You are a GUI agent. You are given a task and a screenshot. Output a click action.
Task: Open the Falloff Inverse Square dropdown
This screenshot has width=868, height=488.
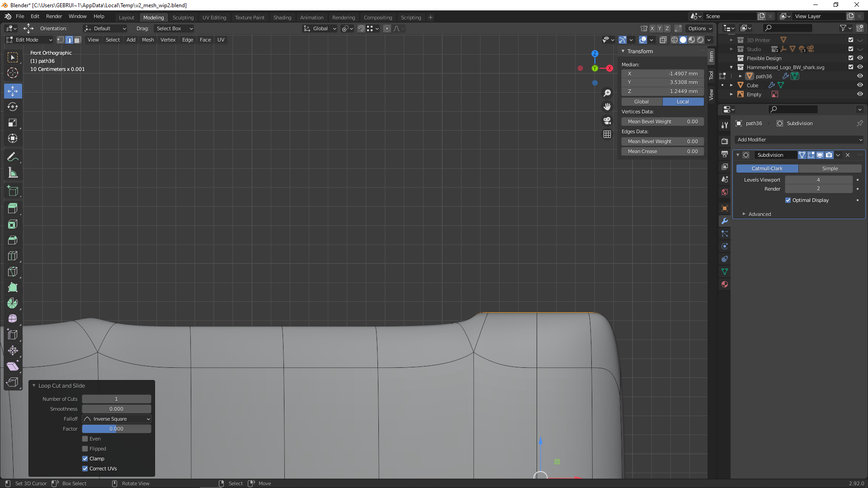117,419
